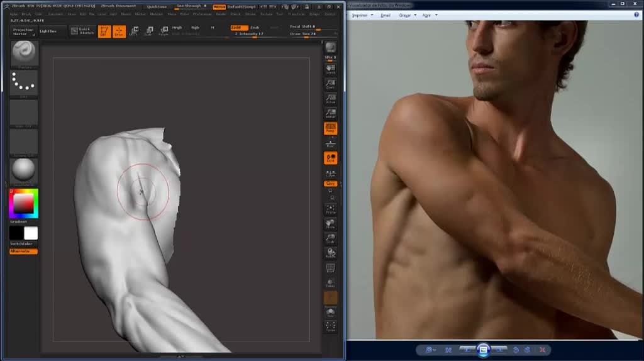This screenshot has height=361, width=644.
Task: Click the AAHalf icon
Action: tap(330, 113)
